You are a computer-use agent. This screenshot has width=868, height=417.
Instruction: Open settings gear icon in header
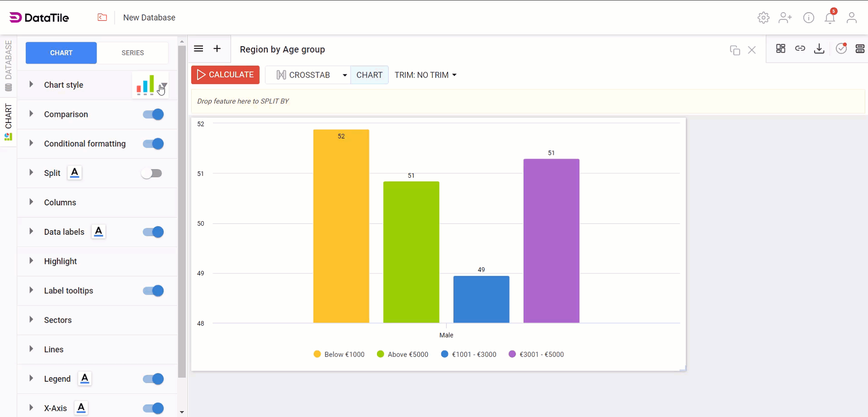point(763,18)
